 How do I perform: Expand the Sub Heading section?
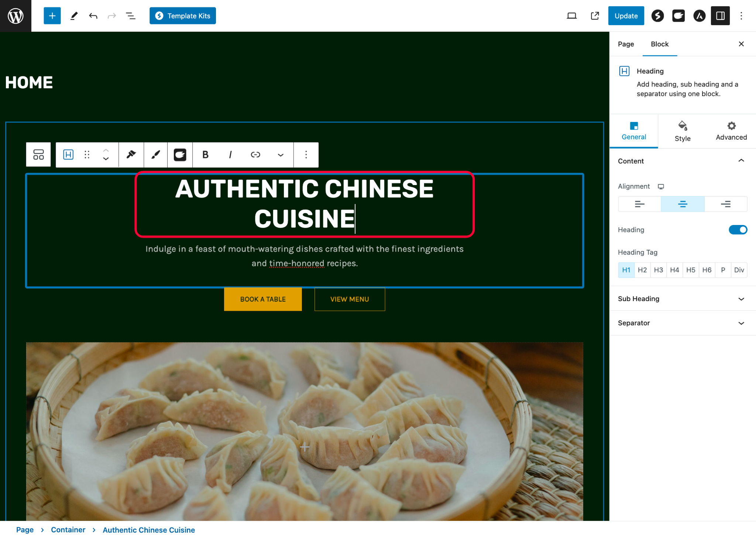pyautogui.click(x=681, y=299)
